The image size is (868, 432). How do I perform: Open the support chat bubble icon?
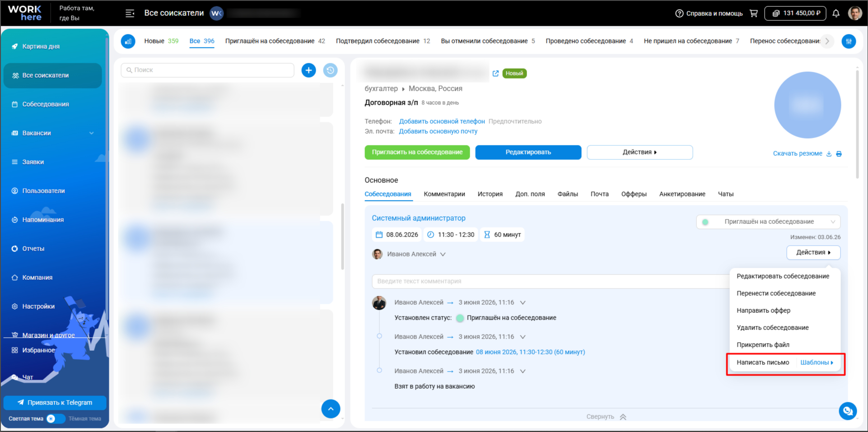[x=848, y=411]
